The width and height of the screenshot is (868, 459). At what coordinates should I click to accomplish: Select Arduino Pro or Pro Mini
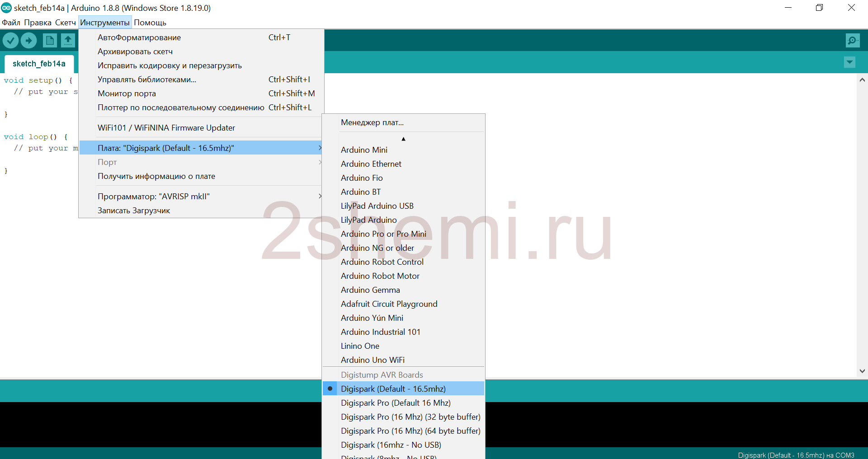[x=403, y=234]
